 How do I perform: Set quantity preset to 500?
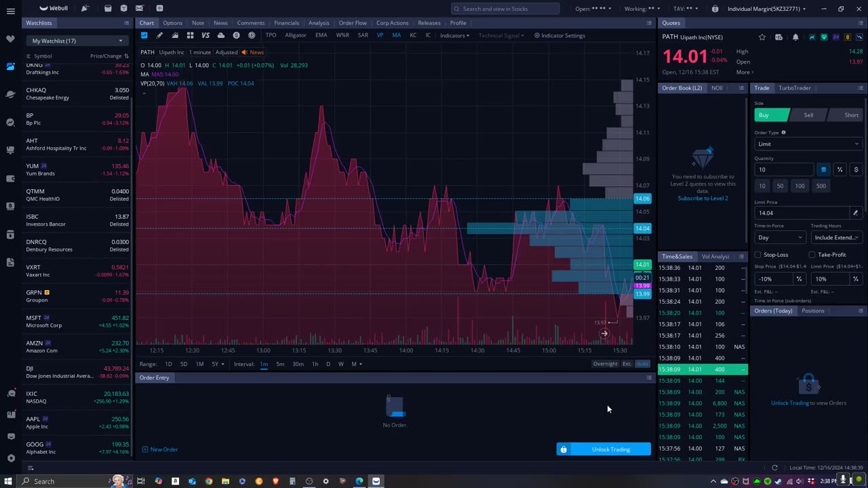click(821, 186)
